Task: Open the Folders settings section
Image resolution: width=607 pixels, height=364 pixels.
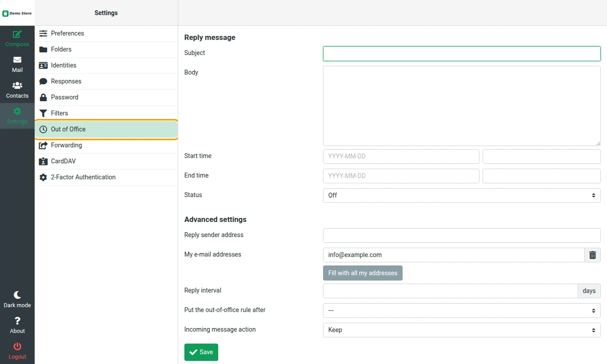Action: [x=106, y=49]
